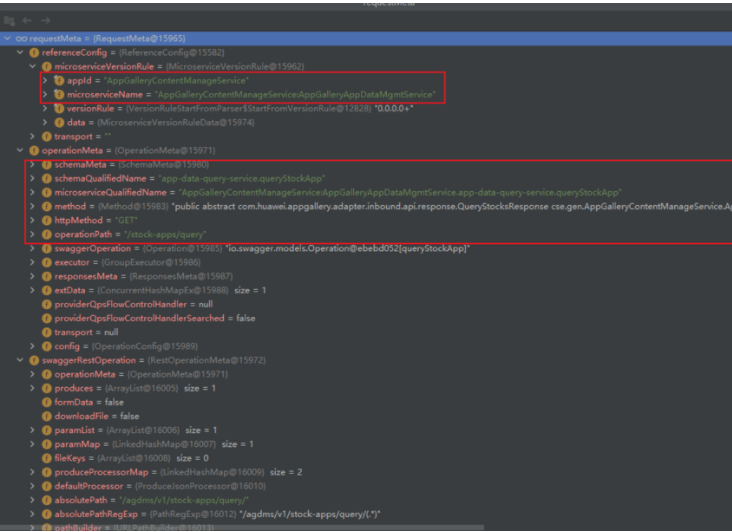Expand the absolutePathRegExp field

click(32, 514)
